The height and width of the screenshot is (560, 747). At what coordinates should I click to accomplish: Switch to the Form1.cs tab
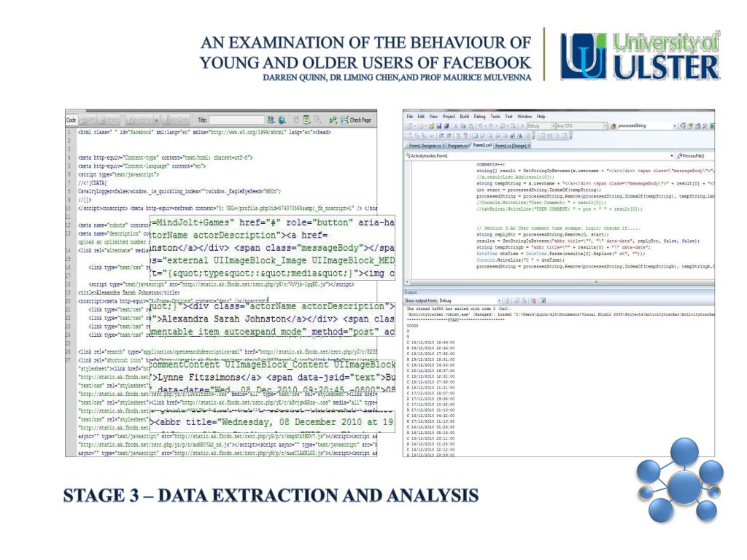click(x=481, y=145)
